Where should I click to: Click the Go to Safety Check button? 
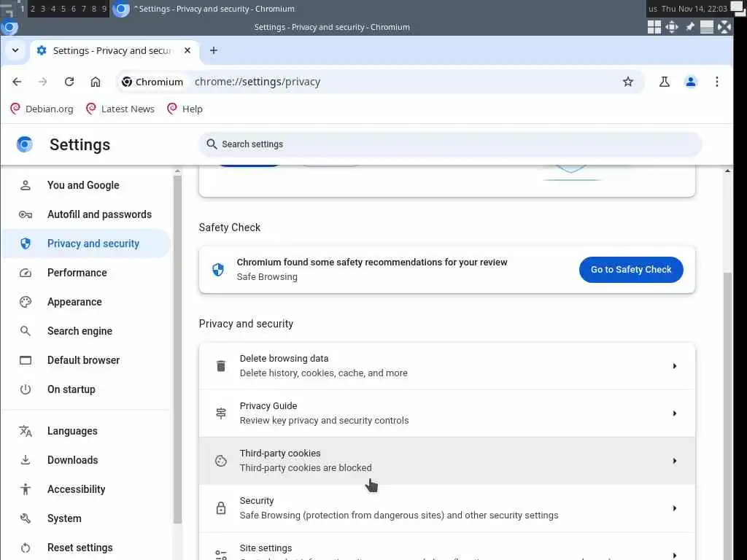point(631,270)
